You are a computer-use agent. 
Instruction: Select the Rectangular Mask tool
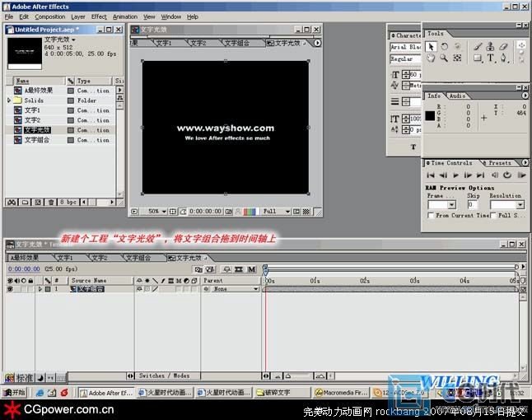[x=478, y=58]
